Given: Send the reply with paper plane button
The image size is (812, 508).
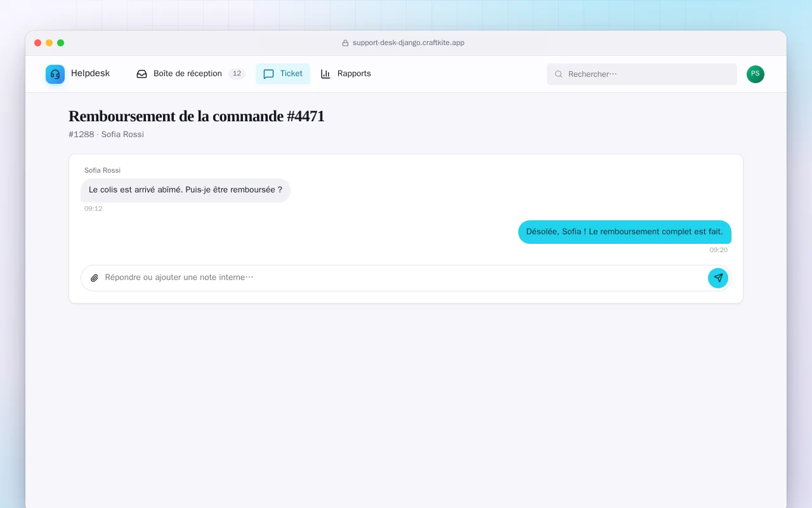Looking at the screenshot, I should pos(718,278).
